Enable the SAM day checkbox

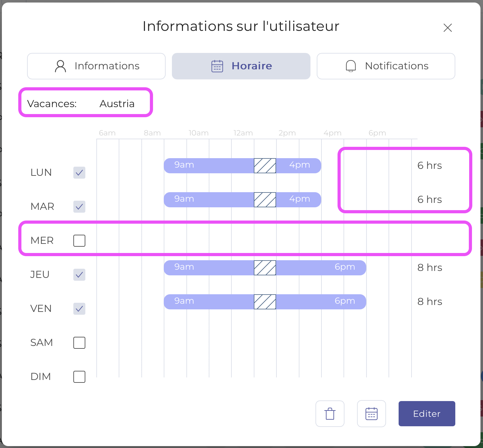pos(79,343)
